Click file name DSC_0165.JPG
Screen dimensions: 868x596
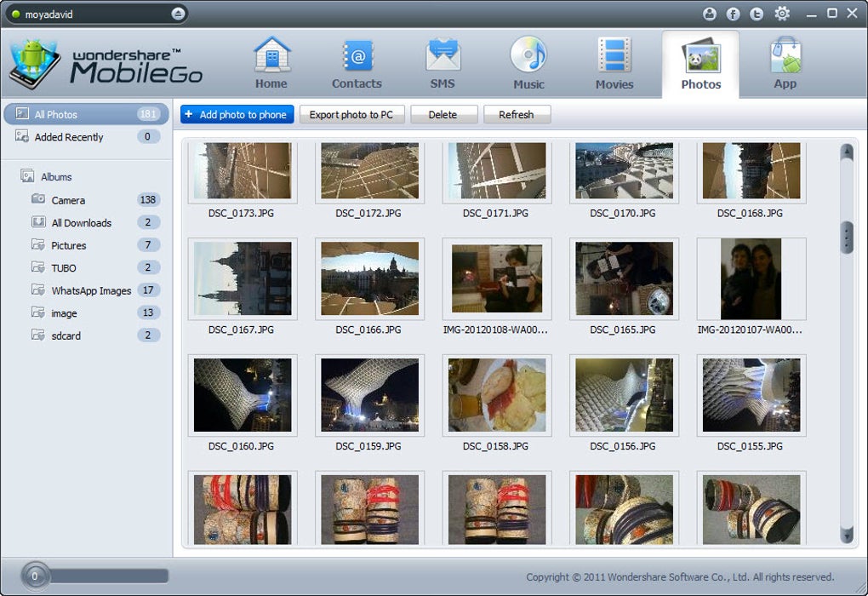pyautogui.click(x=623, y=330)
